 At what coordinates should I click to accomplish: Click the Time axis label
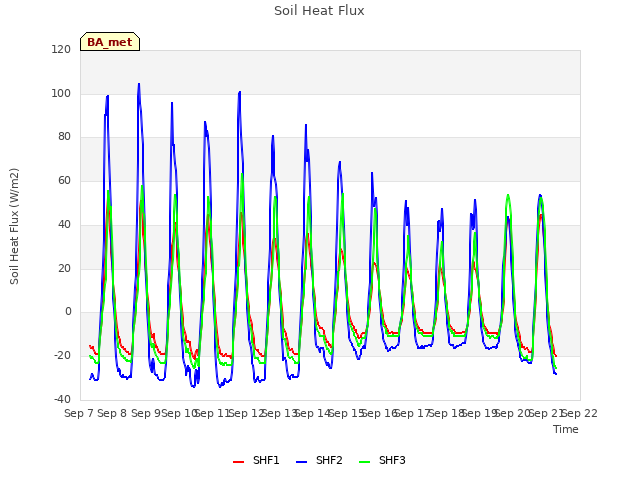pyautogui.click(x=566, y=429)
